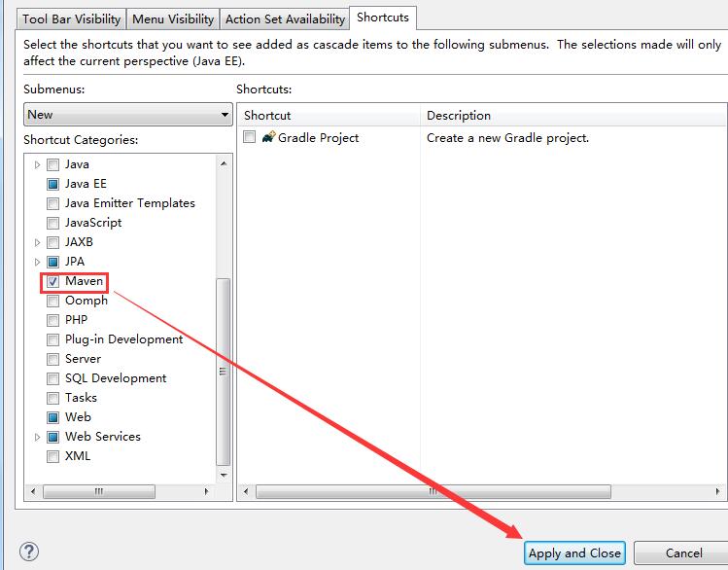Image resolution: width=728 pixels, height=570 pixels.
Task: Expand the Java tree node
Action: click(x=38, y=164)
